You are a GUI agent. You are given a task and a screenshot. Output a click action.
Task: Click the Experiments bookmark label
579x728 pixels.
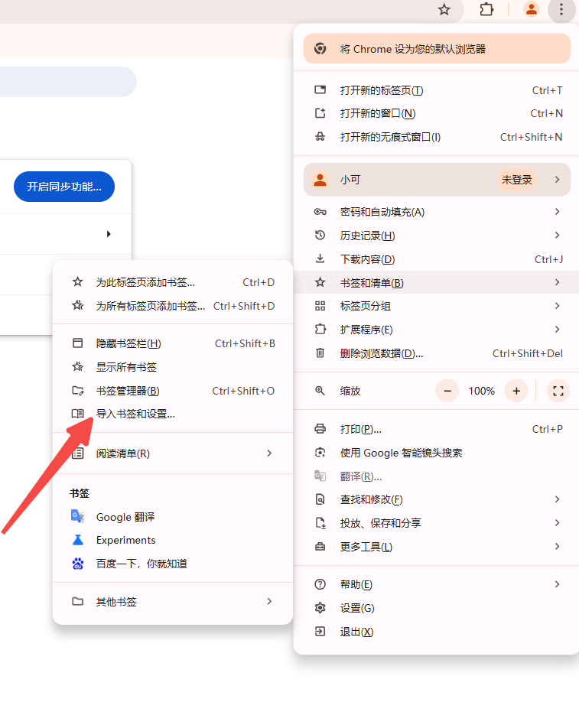pyautogui.click(x=126, y=540)
